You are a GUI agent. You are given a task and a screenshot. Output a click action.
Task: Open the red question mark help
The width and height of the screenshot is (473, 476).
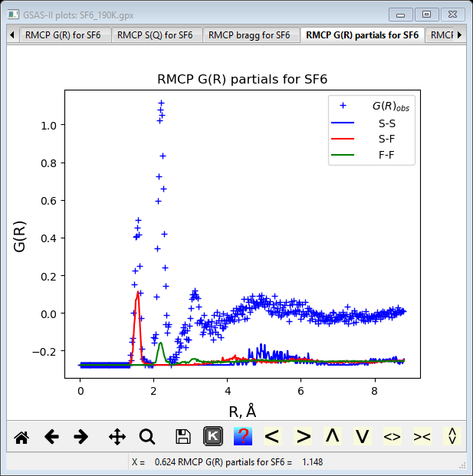pos(243,436)
